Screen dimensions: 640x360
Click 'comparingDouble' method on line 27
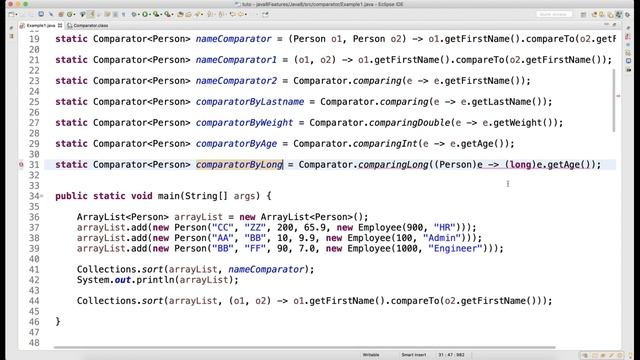(x=409, y=122)
